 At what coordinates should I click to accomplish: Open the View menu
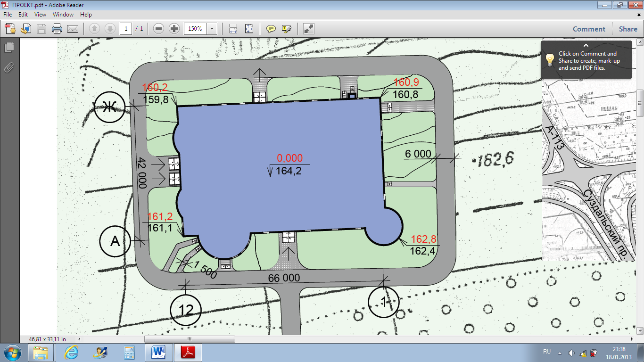[40, 15]
